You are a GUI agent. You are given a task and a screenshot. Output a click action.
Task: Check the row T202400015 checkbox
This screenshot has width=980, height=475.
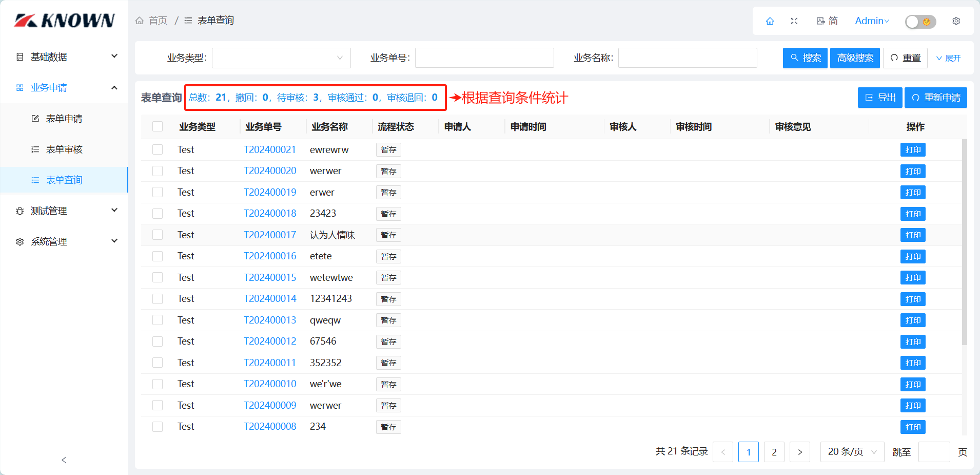coord(158,277)
